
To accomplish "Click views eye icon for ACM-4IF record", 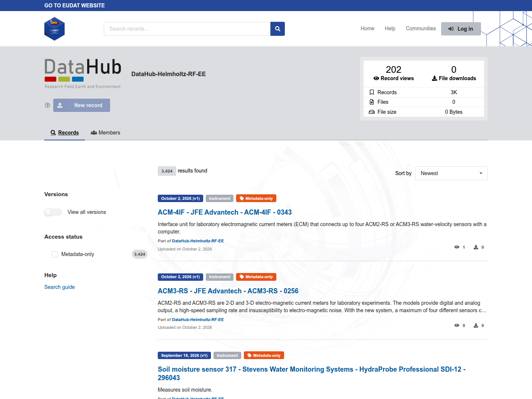I will point(457,247).
